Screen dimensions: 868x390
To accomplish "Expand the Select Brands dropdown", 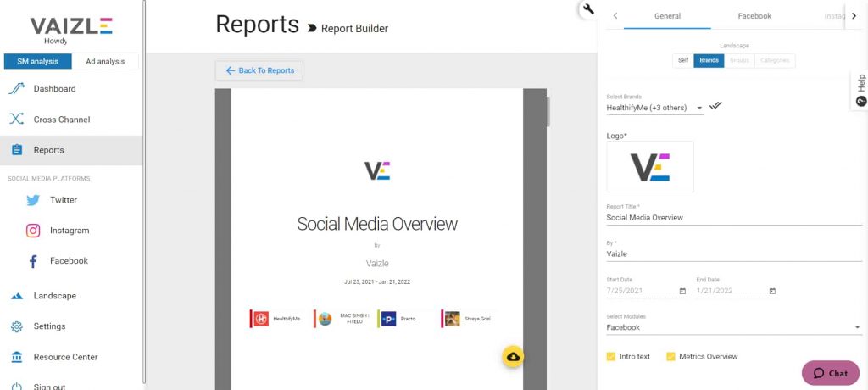I will tap(655, 108).
